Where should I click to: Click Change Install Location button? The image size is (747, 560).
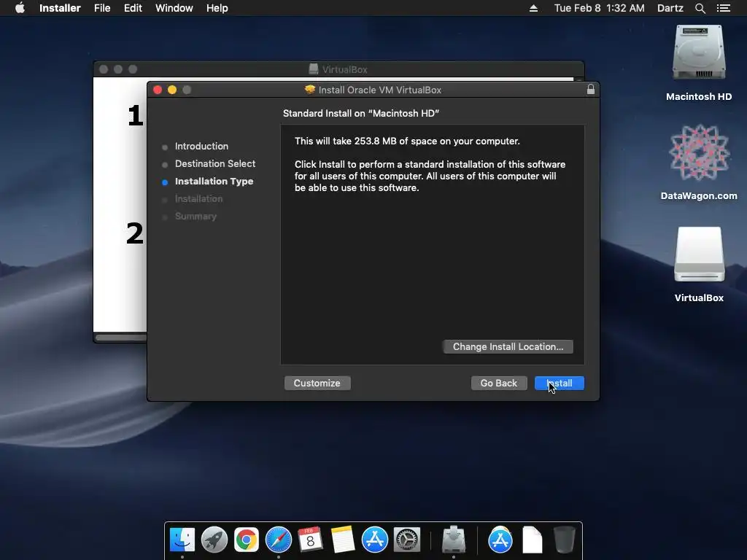pos(508,346)
